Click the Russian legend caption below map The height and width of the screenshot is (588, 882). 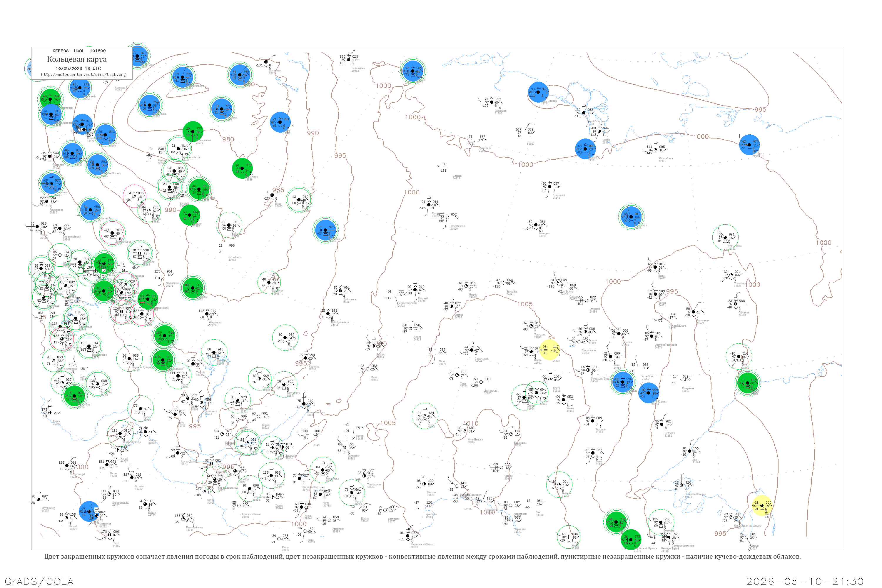point(422,557)
